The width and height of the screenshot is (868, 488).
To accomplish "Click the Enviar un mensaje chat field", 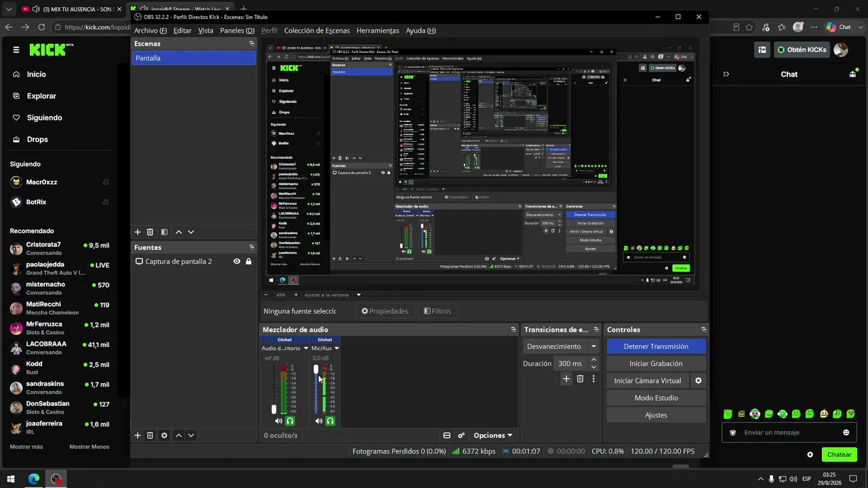I will point(789,432).
